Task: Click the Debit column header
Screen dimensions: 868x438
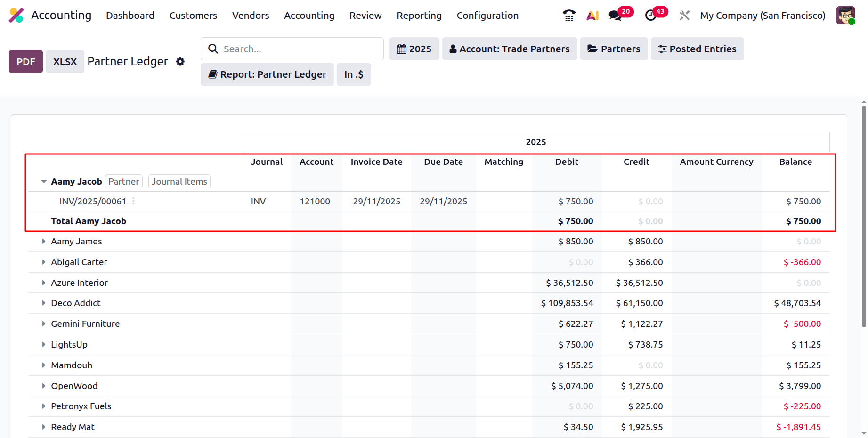Action: click(x=567, y=162)
